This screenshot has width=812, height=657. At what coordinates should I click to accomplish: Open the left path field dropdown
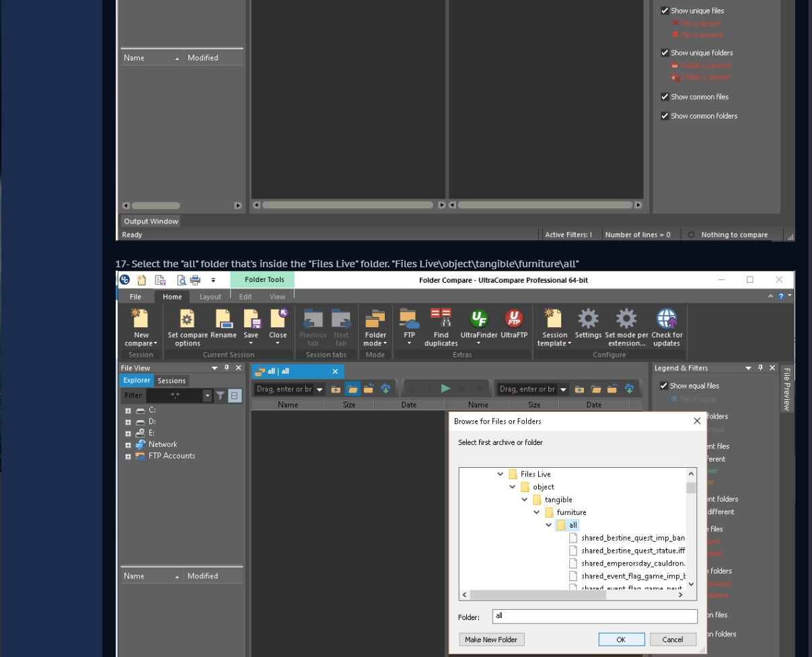coord(320,389)
